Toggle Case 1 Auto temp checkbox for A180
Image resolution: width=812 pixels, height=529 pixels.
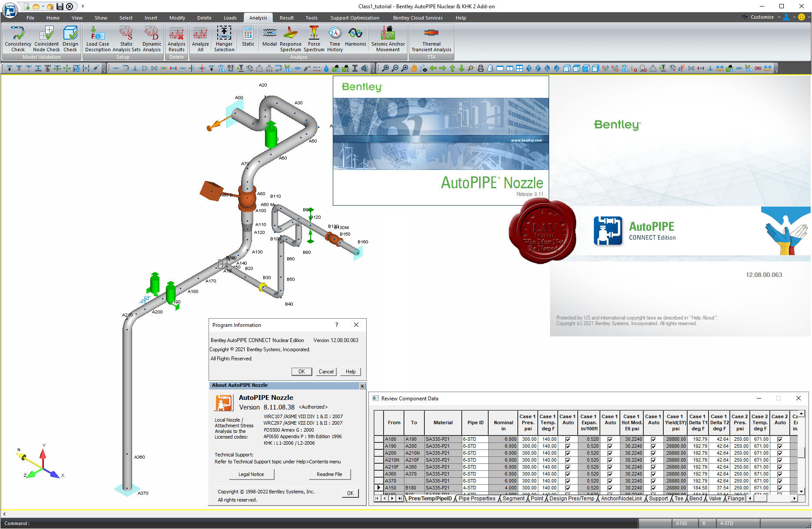567,439
